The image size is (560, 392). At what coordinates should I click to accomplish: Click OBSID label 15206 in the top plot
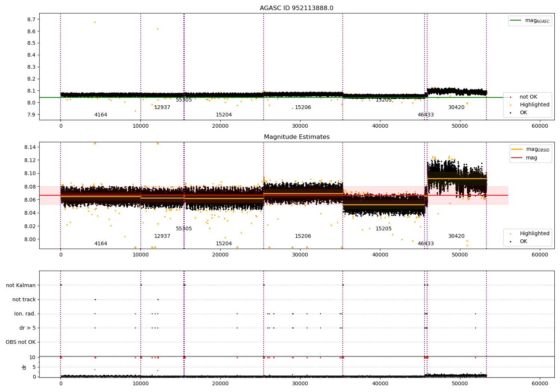tap(303, 108)
